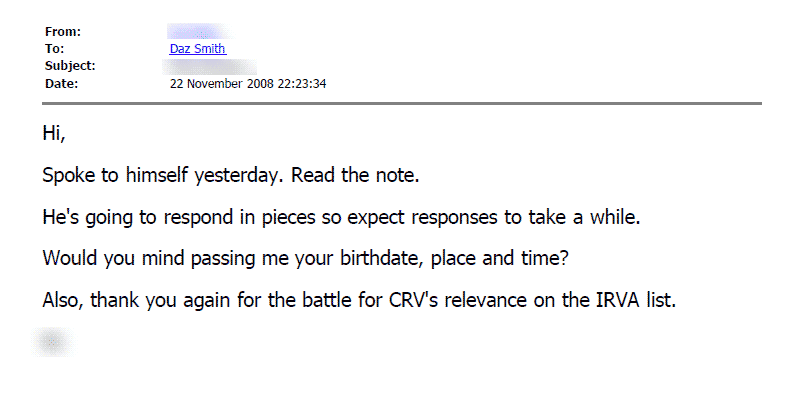
Task: Click the Date: header label
Action: 62,84
